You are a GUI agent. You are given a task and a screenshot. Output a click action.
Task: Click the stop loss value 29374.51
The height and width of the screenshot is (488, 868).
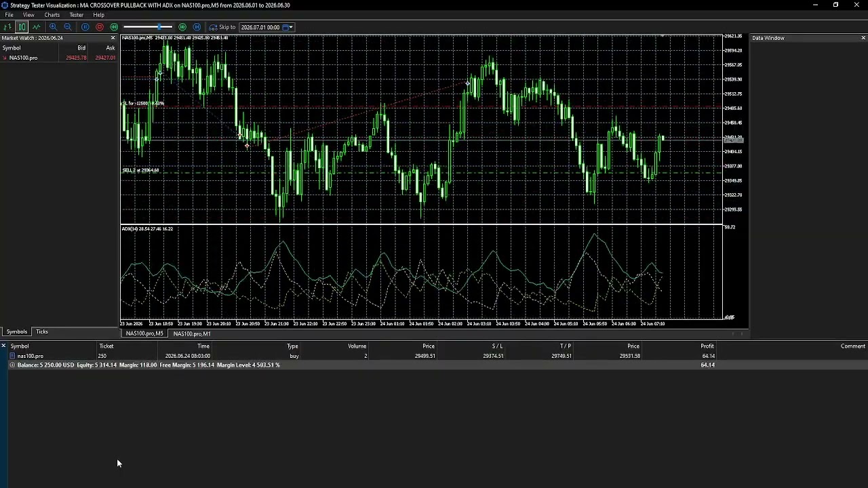[x=493, y=356]
